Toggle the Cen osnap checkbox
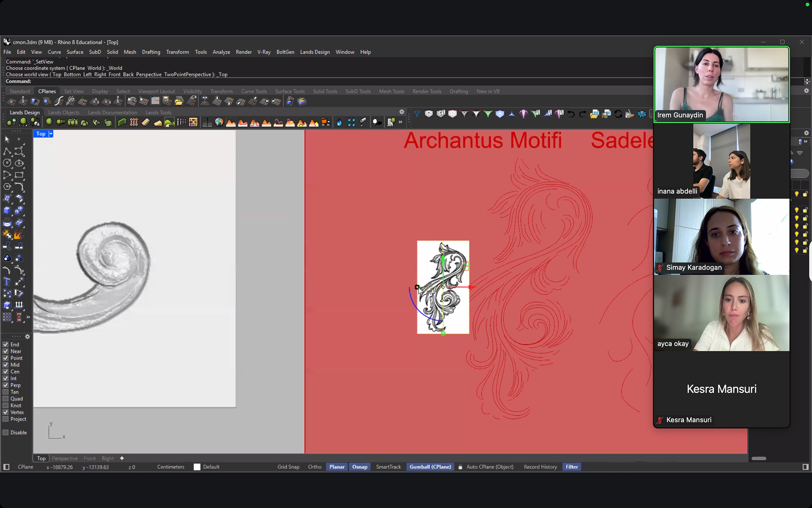 point(5,372)
